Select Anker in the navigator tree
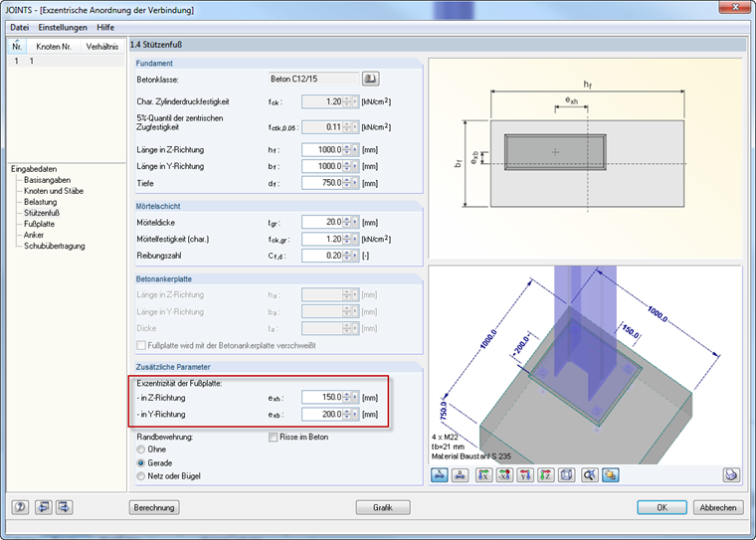Screen dimensions: 756x540 [34, 235]
